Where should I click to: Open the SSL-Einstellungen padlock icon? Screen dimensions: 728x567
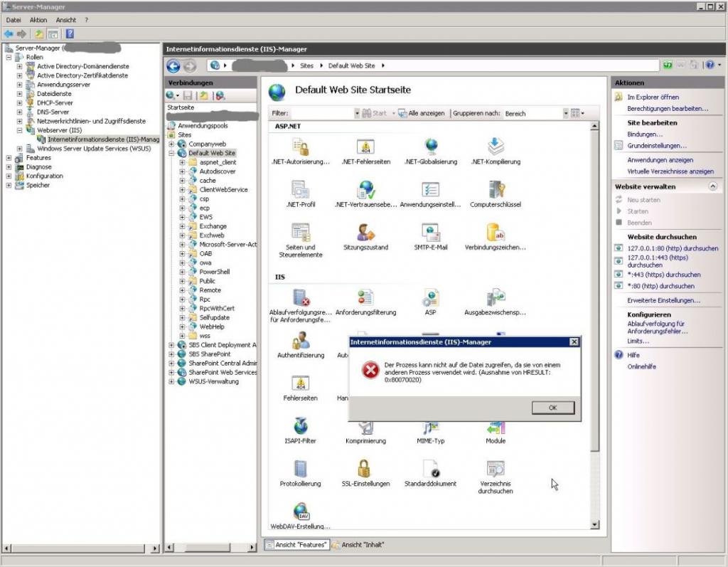tap(364, 469)
